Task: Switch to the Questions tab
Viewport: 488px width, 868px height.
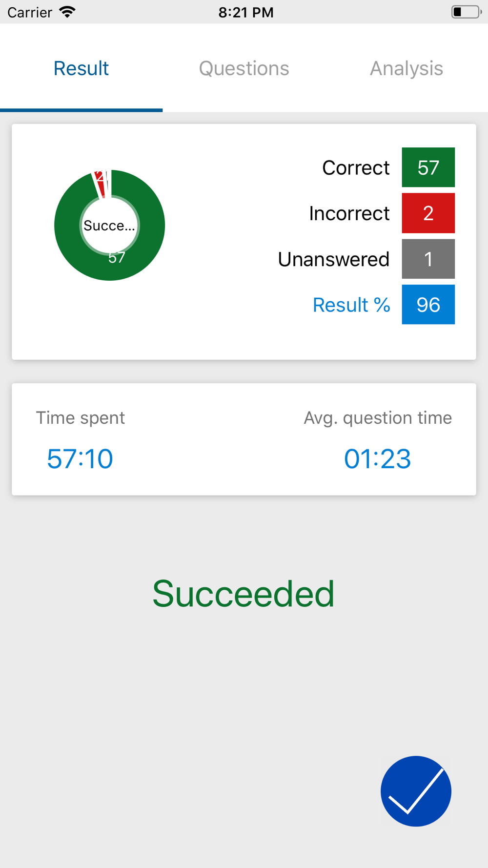Action: coord(244,68)
